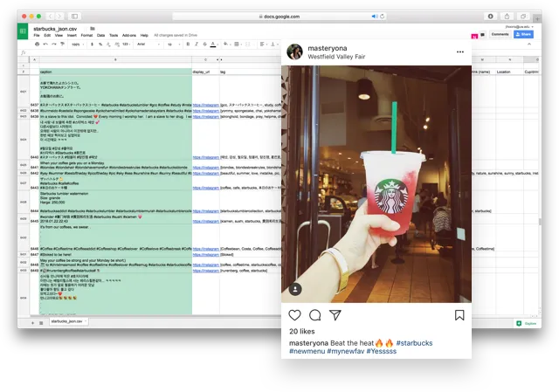559x392 pixels.
Task: Apply percent format icon
Action: click(x=100, y=45)
